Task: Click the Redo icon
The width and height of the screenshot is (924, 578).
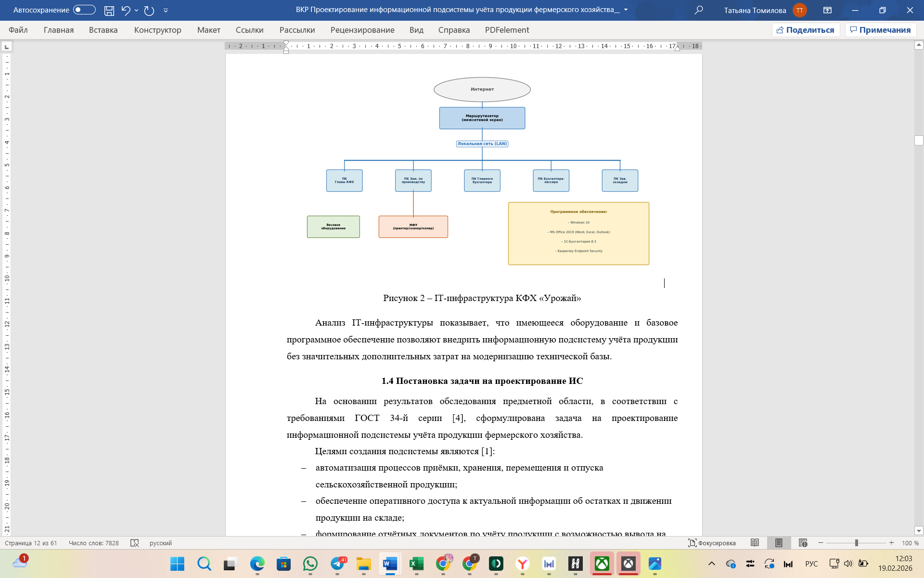Action: tap(149, 10)
